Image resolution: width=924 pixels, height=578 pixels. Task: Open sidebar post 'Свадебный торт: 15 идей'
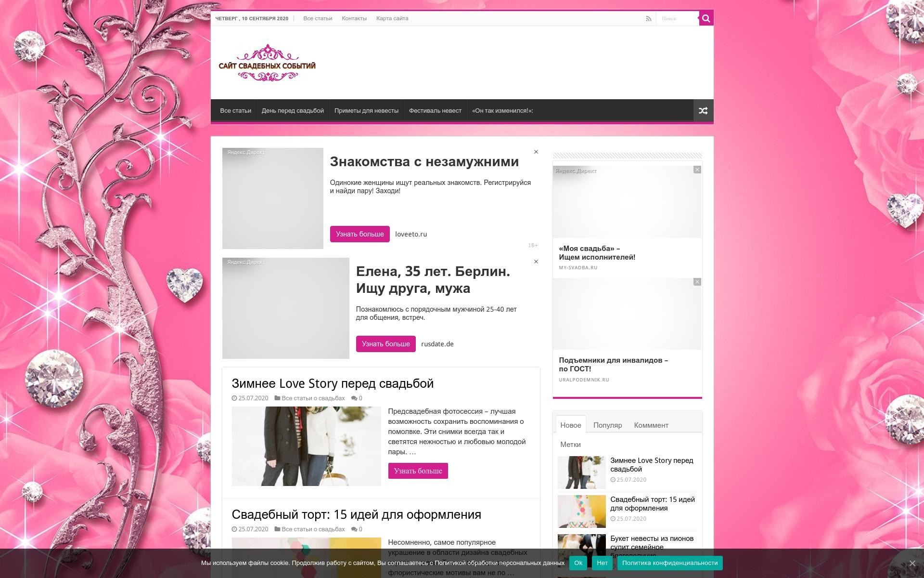[x=653, y=504]
